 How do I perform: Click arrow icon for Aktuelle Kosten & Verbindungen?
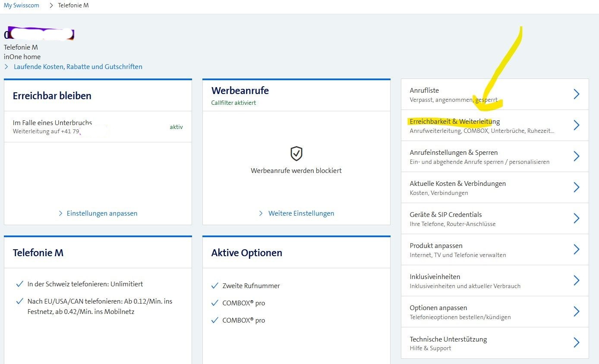click(x=576, y=188)
